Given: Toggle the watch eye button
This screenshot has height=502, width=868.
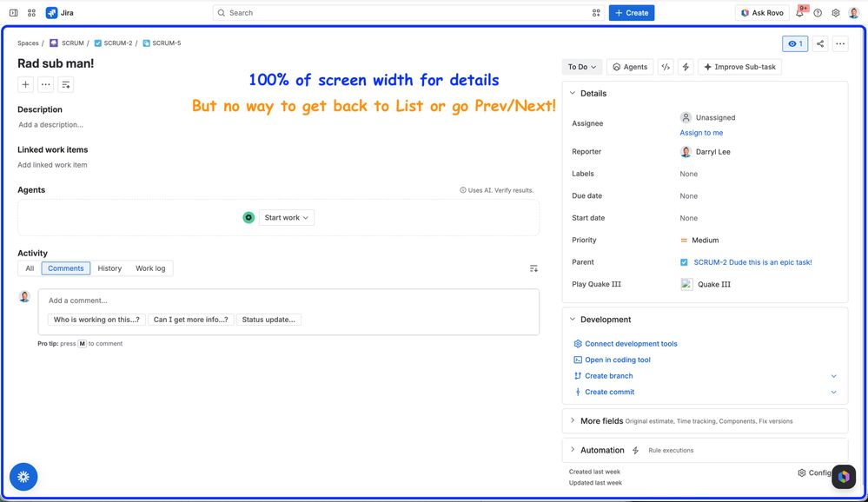Looking at the screenshot, I should pos(795,43).
